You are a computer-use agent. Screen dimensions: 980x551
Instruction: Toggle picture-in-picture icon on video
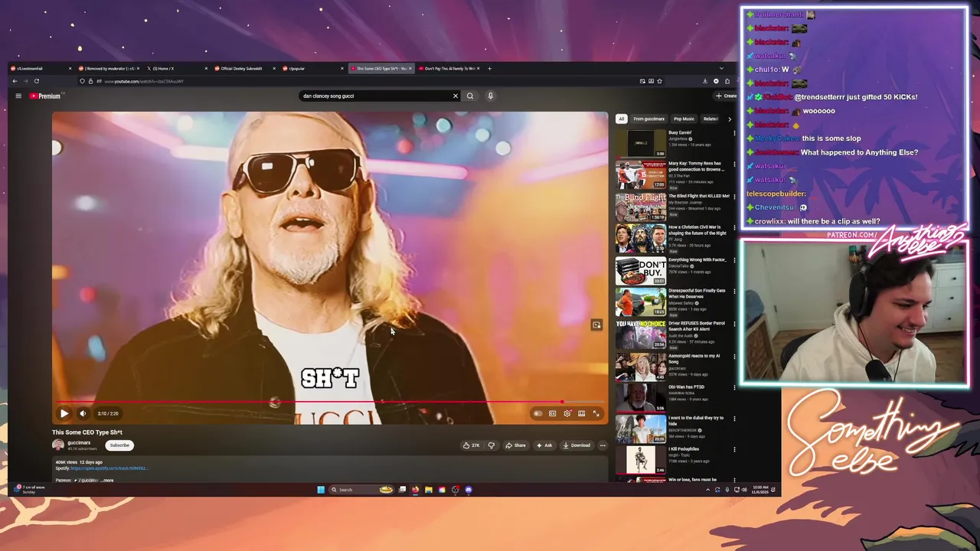click(596, 325)
